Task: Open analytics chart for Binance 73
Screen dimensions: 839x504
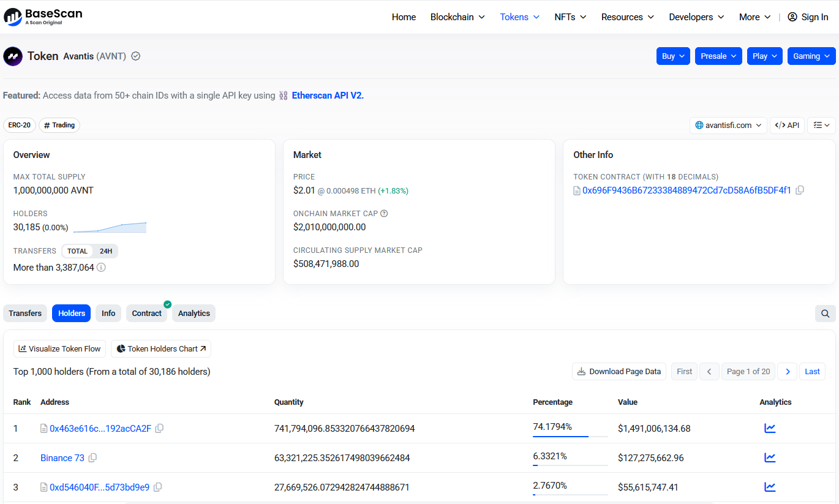Action: (x=770, y=458)
